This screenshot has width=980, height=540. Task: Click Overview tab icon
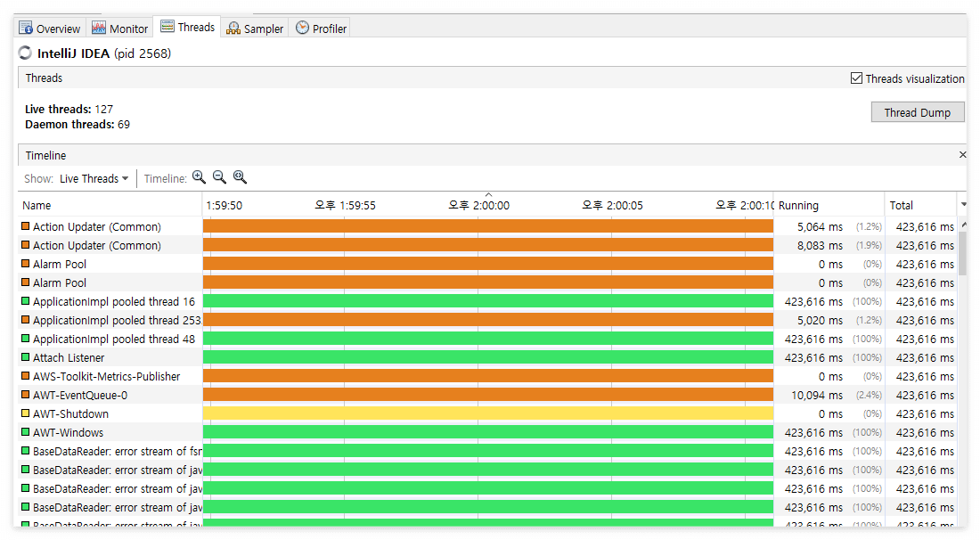(26, 28)
